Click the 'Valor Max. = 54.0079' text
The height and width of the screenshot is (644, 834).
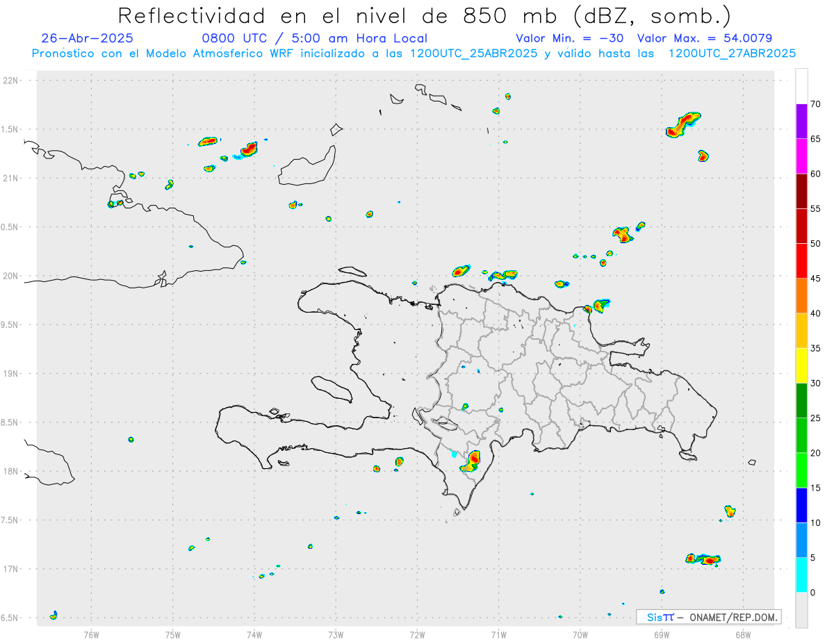pos(705,38)
